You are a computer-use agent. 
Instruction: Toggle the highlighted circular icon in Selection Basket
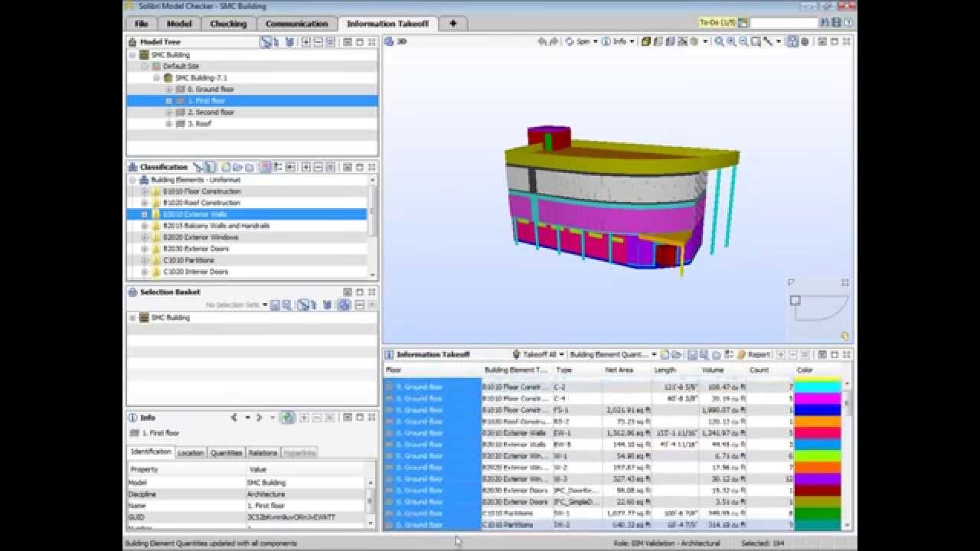pos(344,305)
